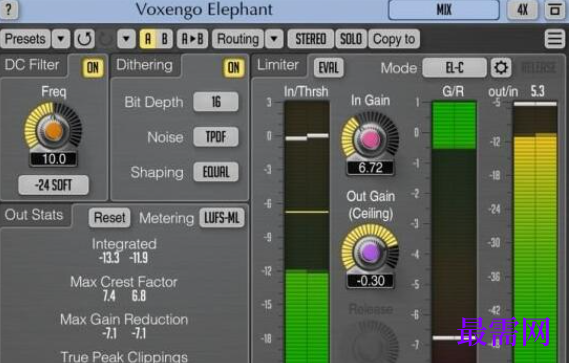
Task: Click the In Gain value 6.72 field
Action: click(370, 168)
